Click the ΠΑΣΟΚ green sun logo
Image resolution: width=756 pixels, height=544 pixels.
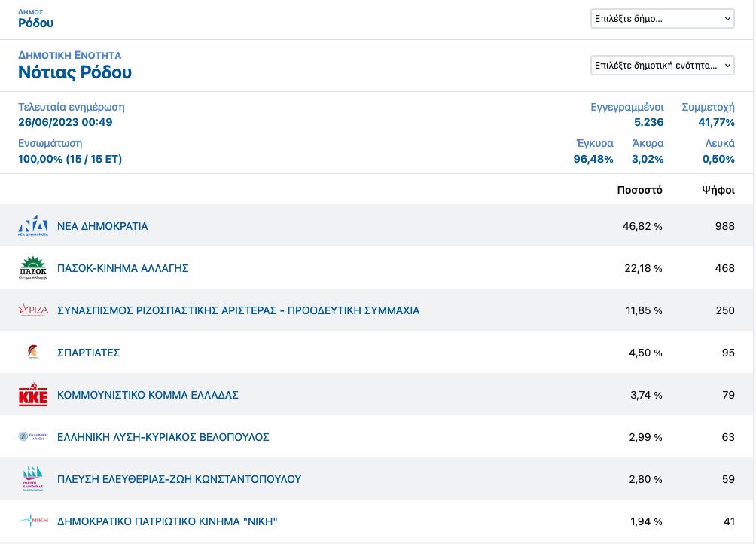[x=33, y=268]
